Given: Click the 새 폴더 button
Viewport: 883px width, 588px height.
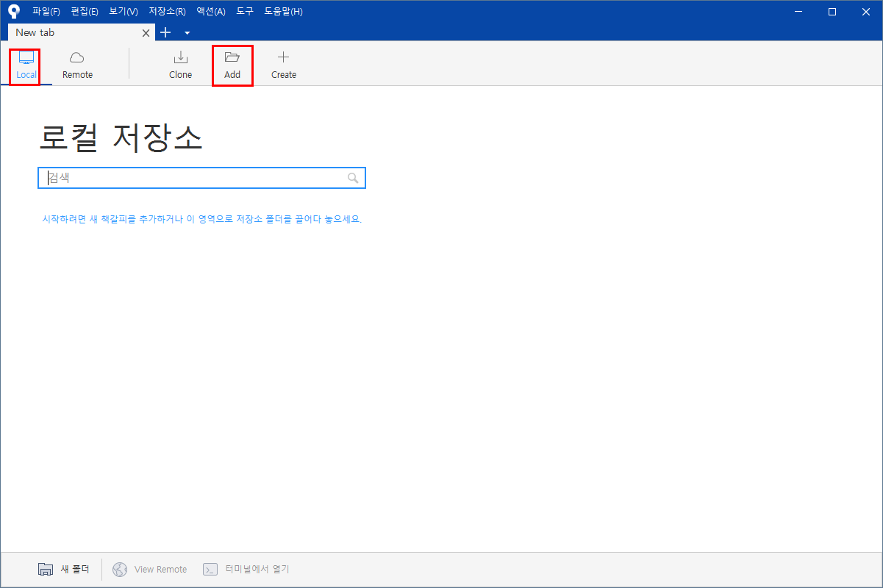Looking at the screenshot, I should [x=63, y=569].
